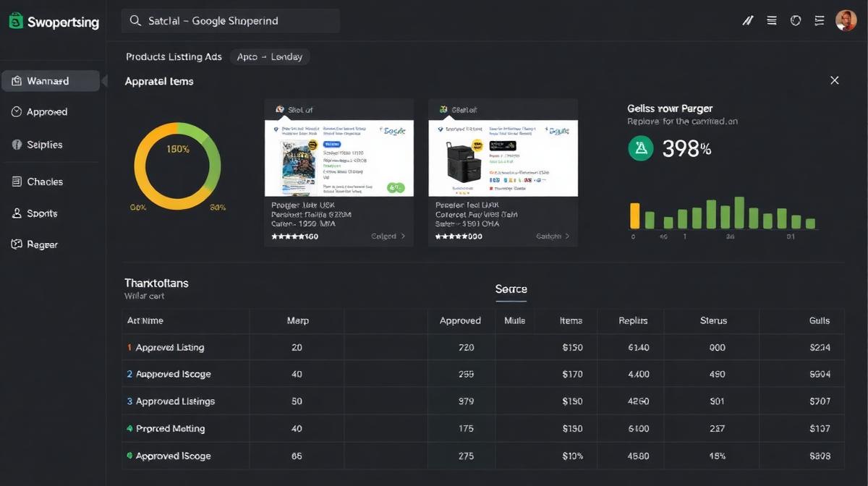This screenshot has height=486, width=868.
Task: Click the list settings icon beside avatar
Action: [819, 21]
